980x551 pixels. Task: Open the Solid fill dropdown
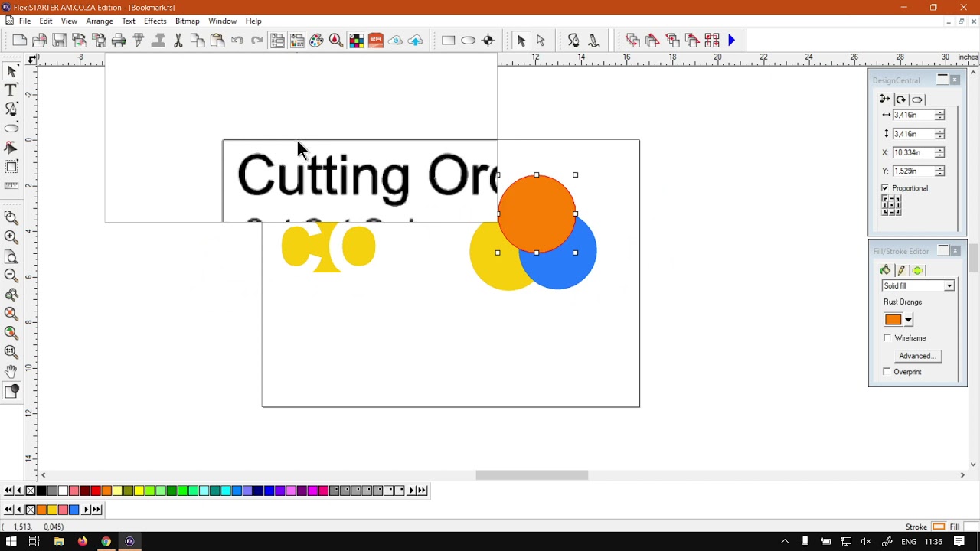[918, 285]
